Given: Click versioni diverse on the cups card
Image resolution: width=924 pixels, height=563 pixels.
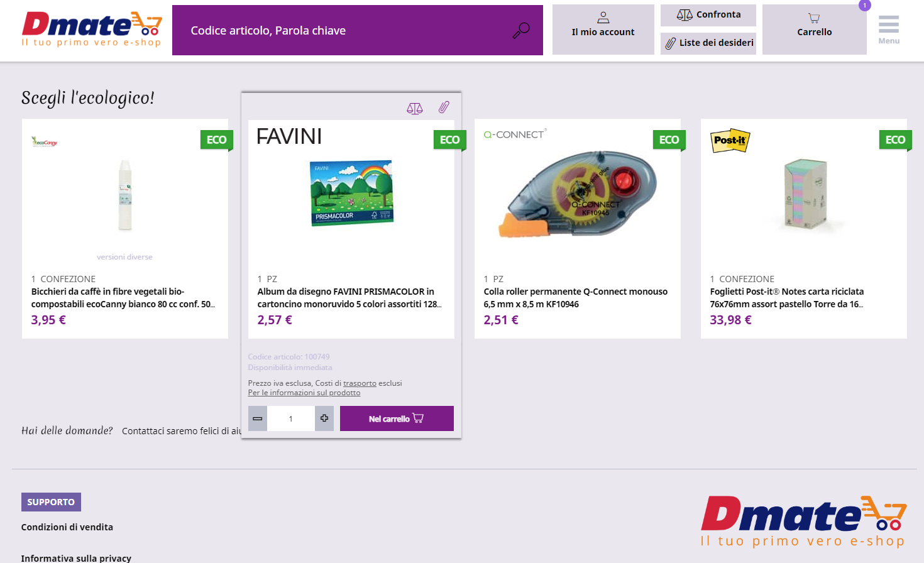Looking at the screenshot, I should [x=124, y=257].
